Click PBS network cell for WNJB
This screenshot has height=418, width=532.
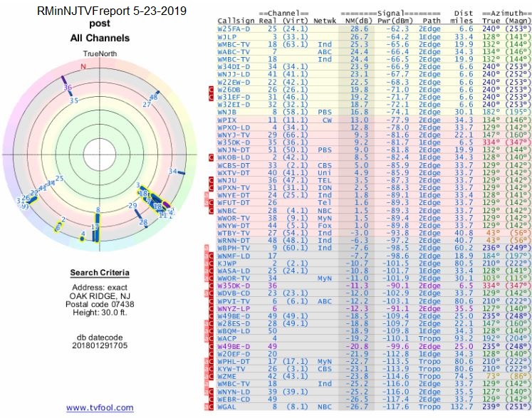click(324, 112)
